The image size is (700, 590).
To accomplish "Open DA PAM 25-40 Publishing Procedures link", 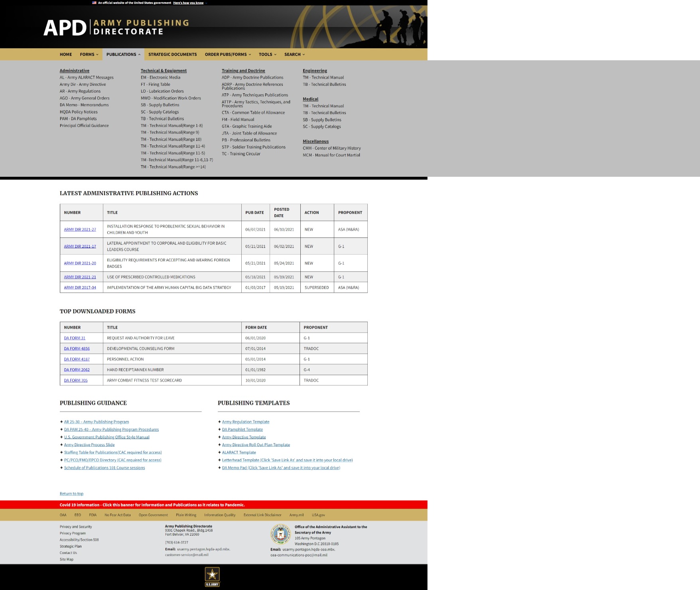I will pos(111,429).
